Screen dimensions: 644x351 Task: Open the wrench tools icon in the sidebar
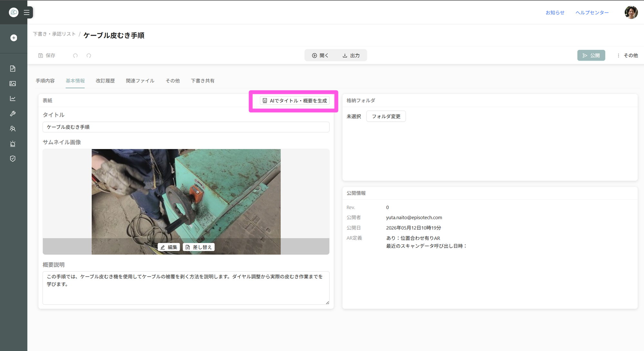pos(13,114)
